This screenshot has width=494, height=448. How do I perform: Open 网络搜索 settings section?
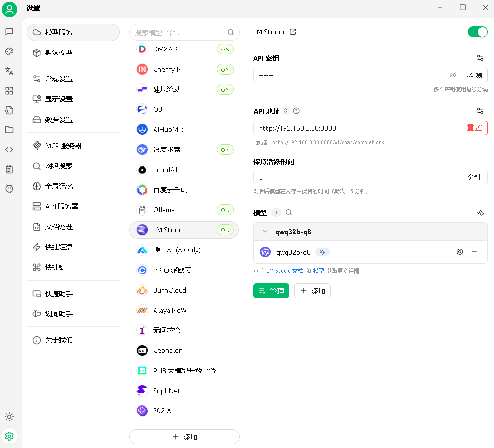coord(73,166)
